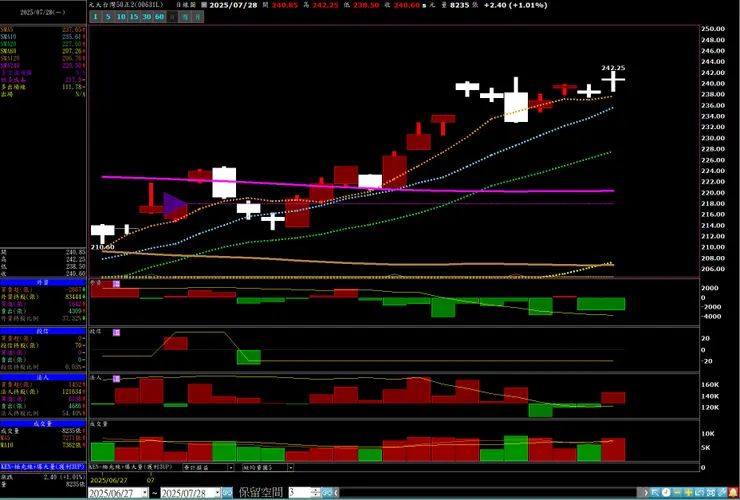The image size is (740, 500).
Task: Click the icon immediately right of the plus icon
Action: [x=699, y=493]
